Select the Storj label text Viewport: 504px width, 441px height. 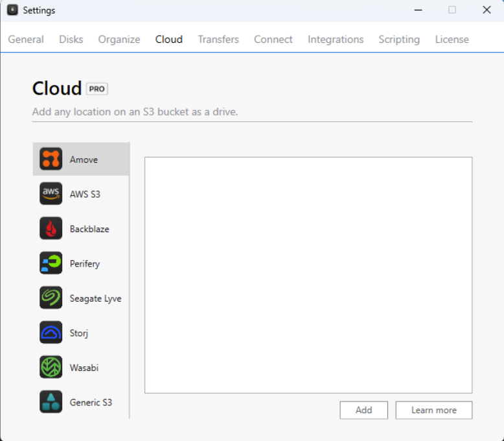79,333
